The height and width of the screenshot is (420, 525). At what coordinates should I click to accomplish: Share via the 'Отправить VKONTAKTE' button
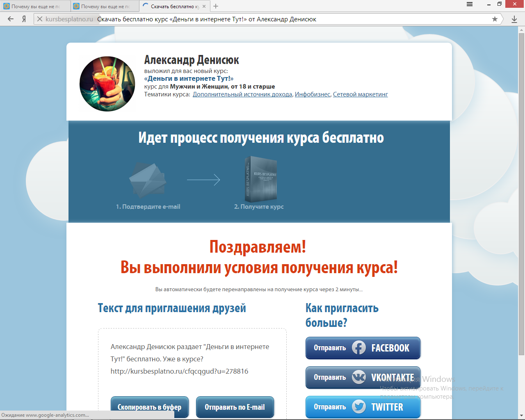pyautogui.click(x=363, y=377)
